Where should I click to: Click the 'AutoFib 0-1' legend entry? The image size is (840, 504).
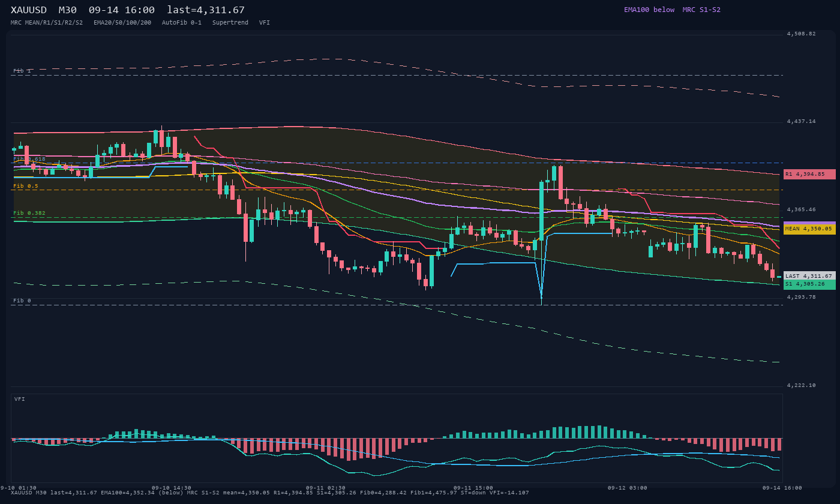(182, 23)
